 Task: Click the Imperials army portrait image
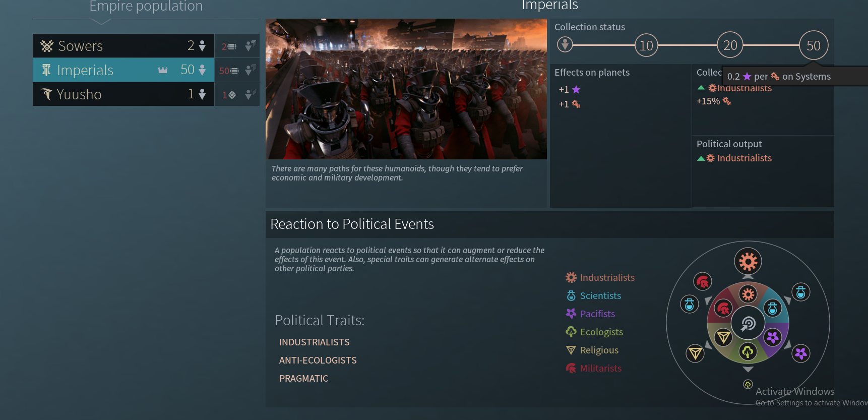pos(406,89)
